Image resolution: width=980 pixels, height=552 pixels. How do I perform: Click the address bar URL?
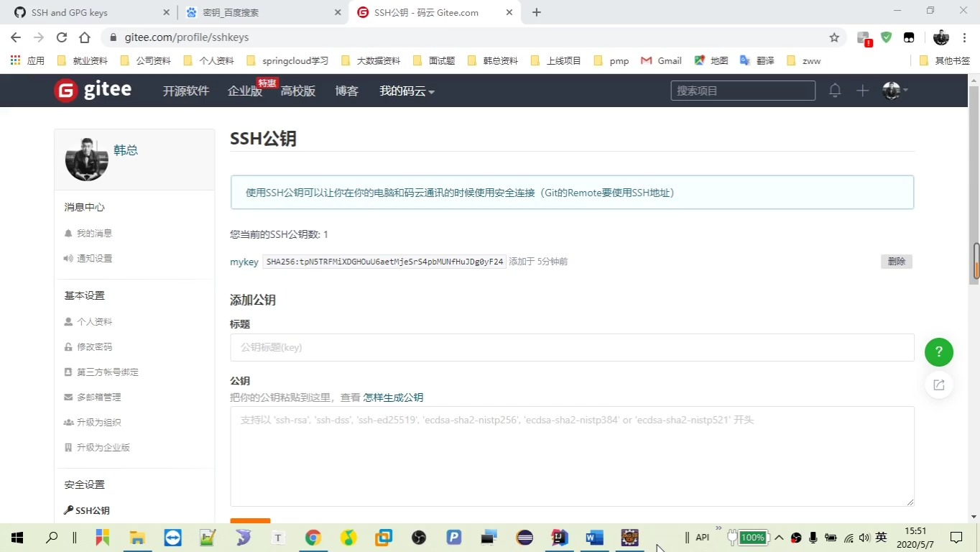point(187,37)
